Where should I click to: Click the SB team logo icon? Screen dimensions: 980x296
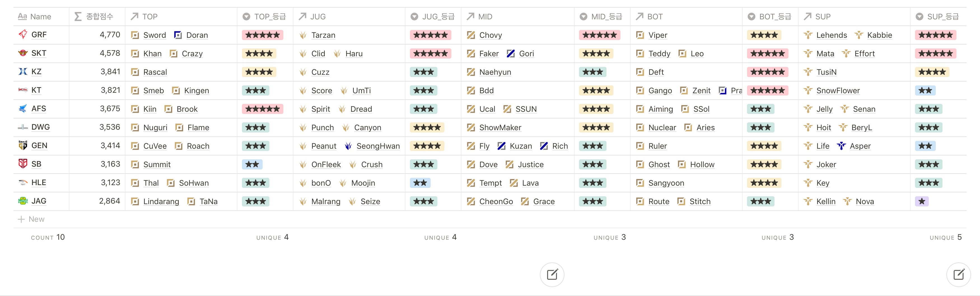(23, 164)
